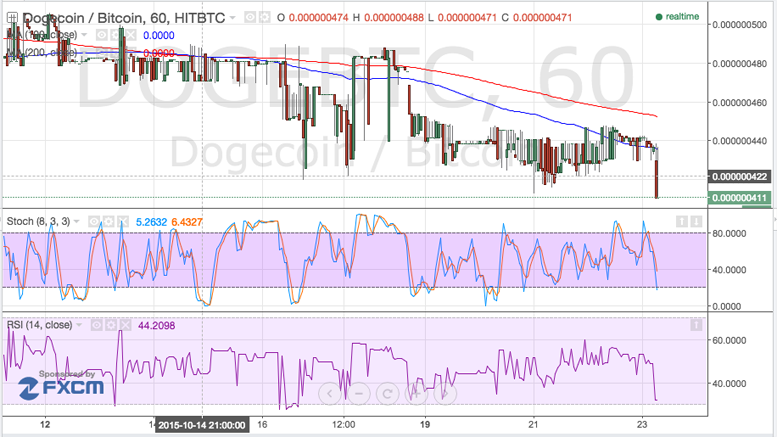Click the RSI axis label 60.0000
The height and width of the screenshot is (437, 777).
pos(729,340)
